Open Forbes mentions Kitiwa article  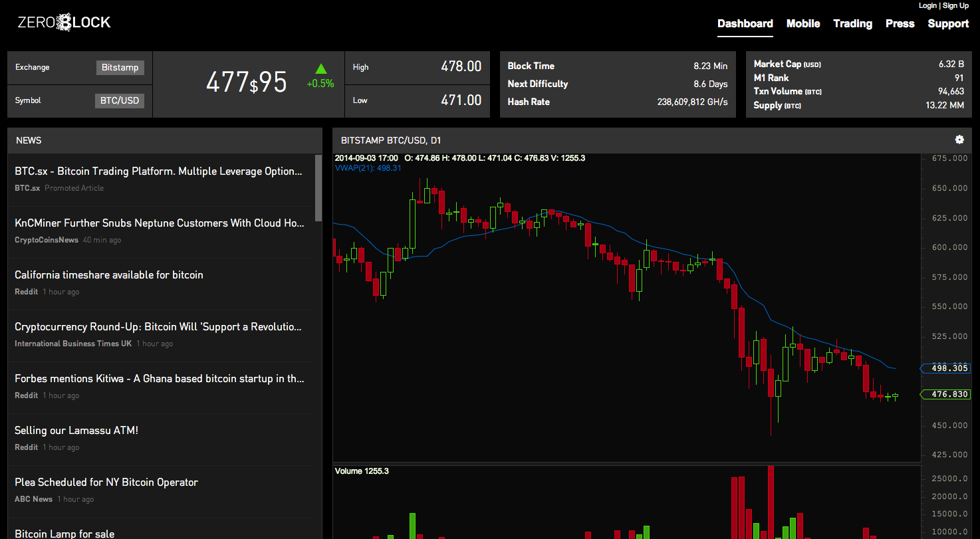pos(160,379)
